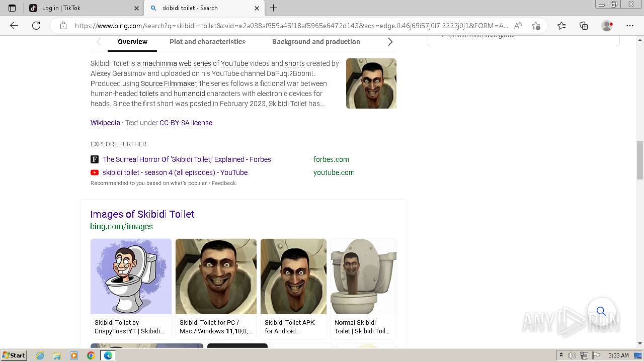Open Plot and characteristics tab

coord(207,42)
